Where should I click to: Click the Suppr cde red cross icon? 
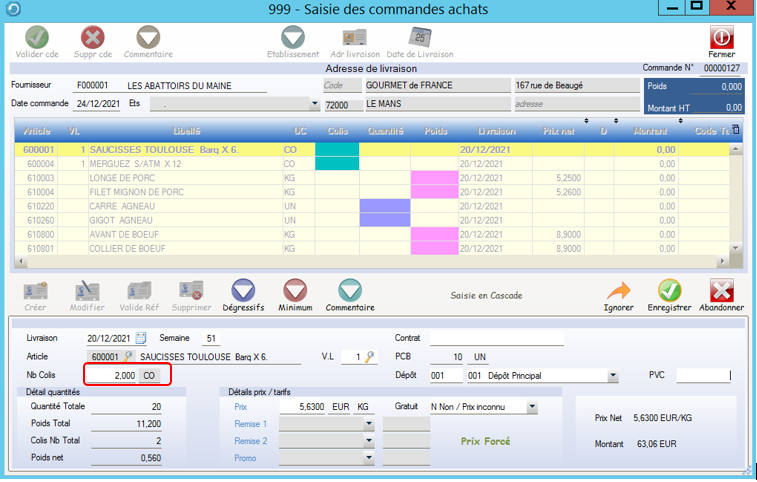coord(92,36)
